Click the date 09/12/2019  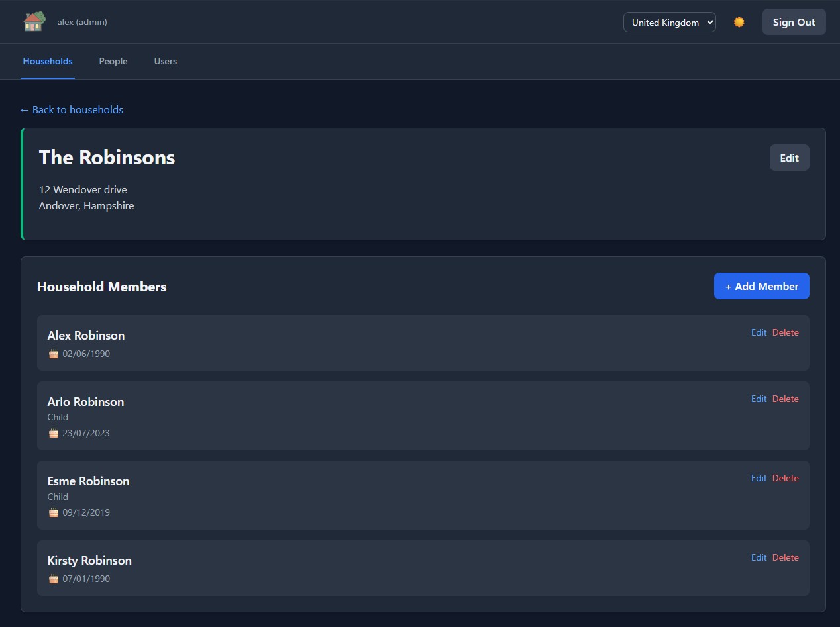[x=86, y=512]
